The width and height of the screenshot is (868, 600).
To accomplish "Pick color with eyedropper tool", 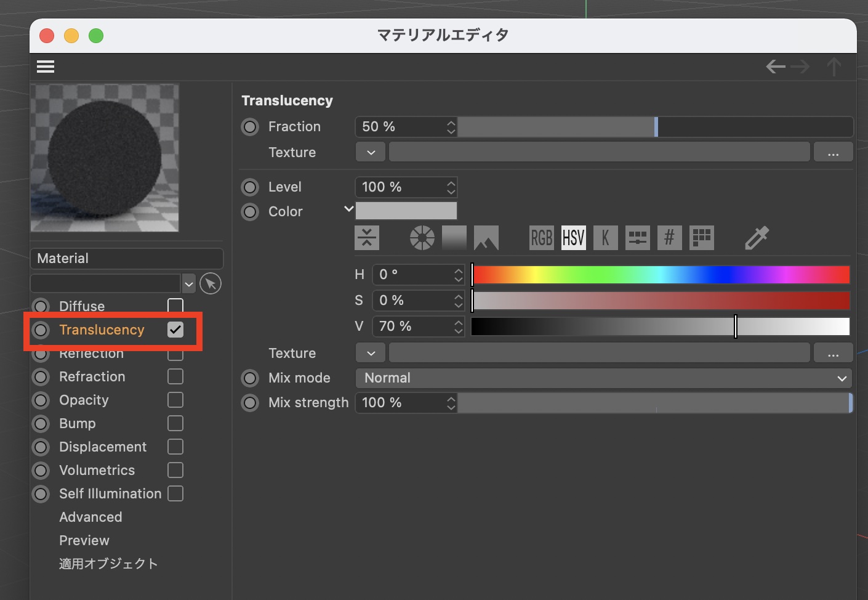I will click(757, 238).
